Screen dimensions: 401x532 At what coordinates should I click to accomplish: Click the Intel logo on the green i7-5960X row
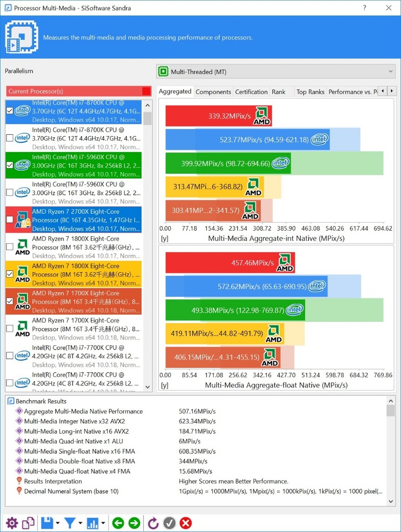click(x=22, y=165)
